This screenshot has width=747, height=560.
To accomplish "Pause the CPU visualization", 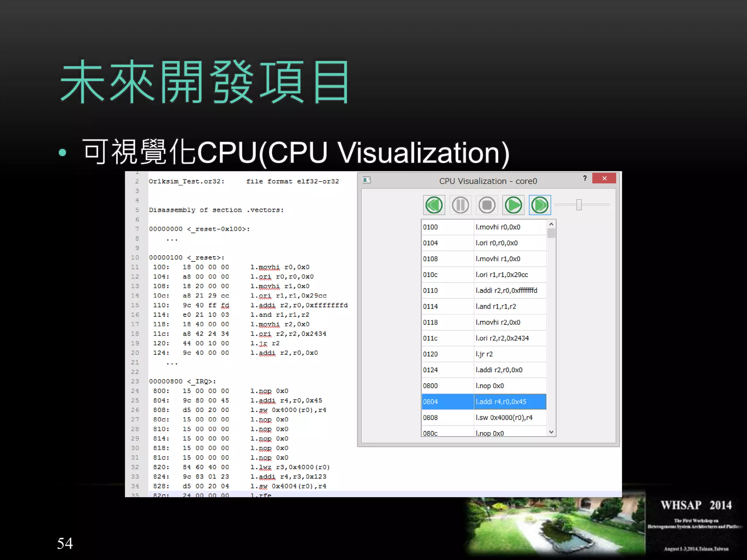I will click(460, 205).
